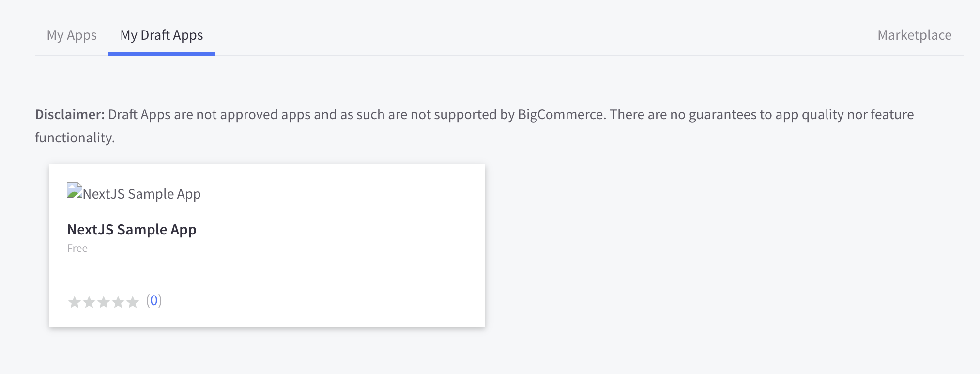Click the NextJS Sample App logo alt text
Viewport: 980px width, 374px height.
tap(141, 194)
